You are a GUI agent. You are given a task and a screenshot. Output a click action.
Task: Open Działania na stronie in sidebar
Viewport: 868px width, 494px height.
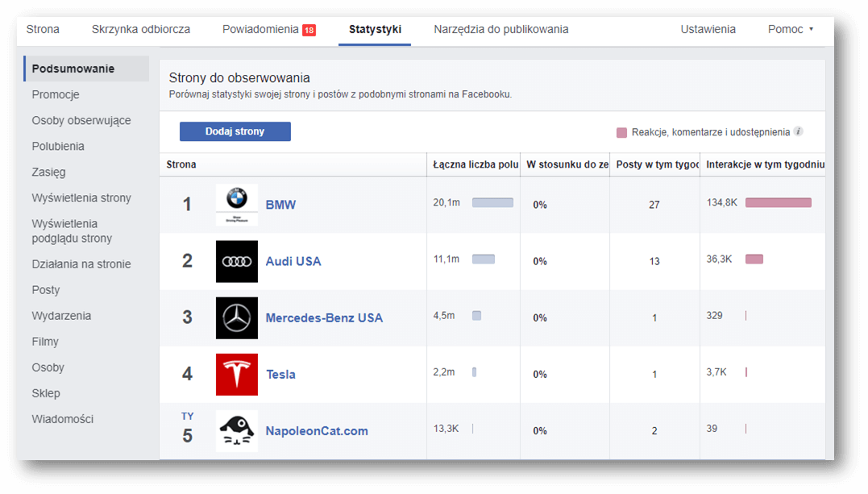81,264
